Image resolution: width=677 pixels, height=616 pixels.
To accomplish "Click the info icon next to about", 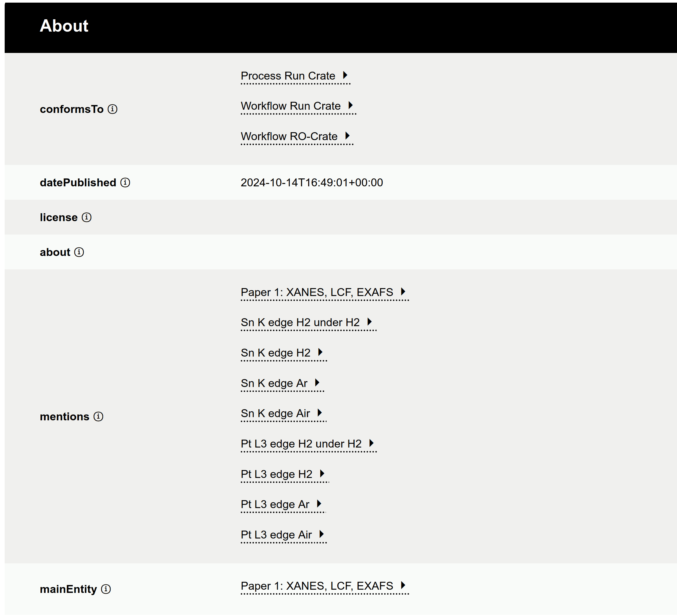I will (x=79, y=252).
